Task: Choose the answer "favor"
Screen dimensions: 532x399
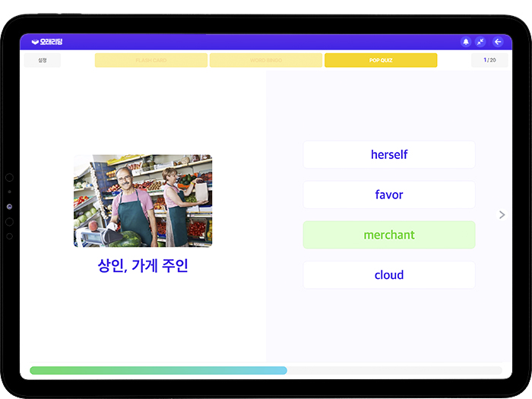Action: [389, 195]
